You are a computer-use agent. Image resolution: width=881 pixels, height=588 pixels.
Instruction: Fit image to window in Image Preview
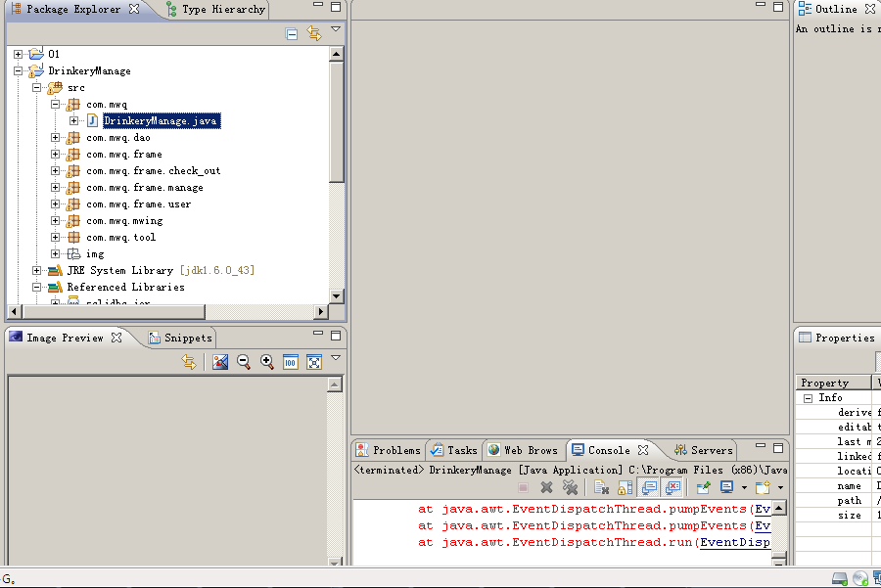coord(314,362)
